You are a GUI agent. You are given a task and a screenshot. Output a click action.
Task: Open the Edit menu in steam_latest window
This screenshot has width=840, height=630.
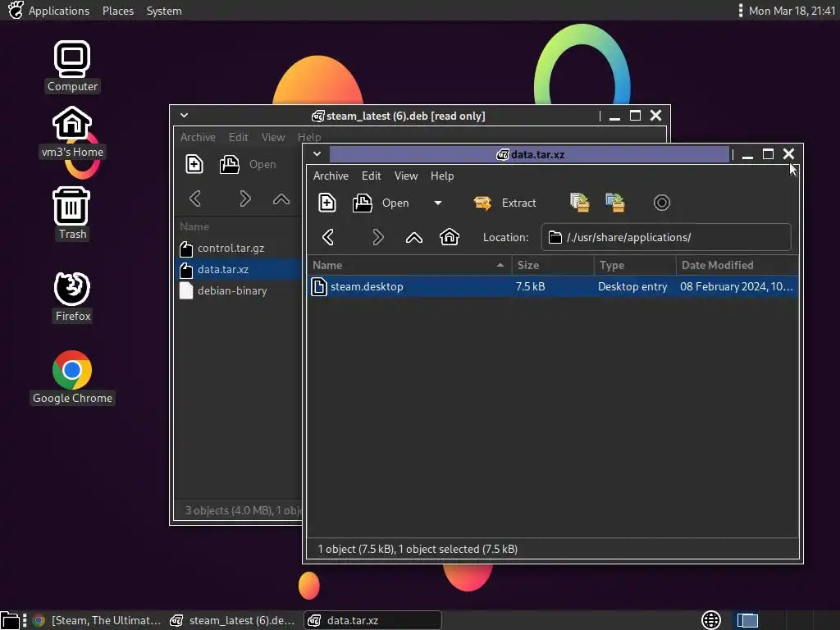coord(238,137)
